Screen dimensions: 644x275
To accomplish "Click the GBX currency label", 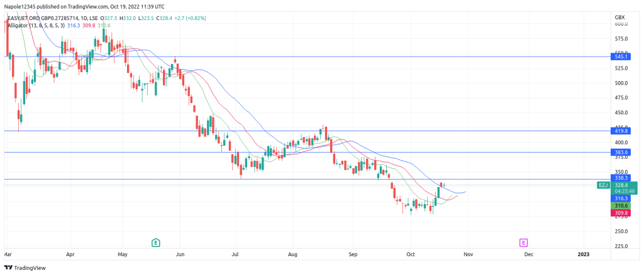I will [619, 18].
